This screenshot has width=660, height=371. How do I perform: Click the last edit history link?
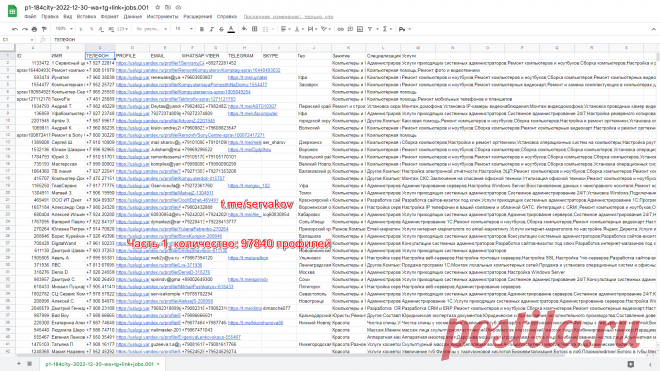click(x=288, y=17)
